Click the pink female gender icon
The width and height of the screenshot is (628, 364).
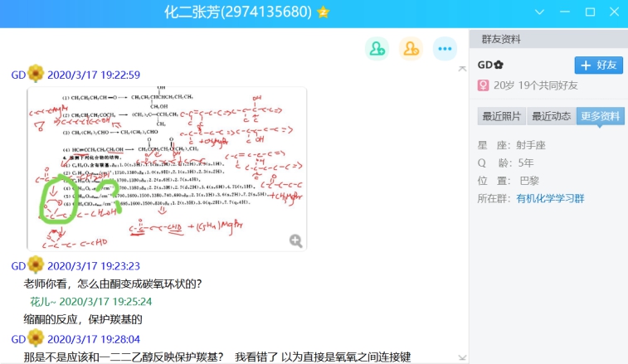(483, 85)
